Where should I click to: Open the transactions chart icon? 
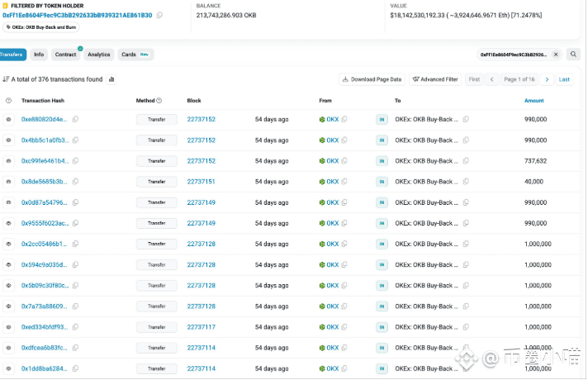coord(111,79)
